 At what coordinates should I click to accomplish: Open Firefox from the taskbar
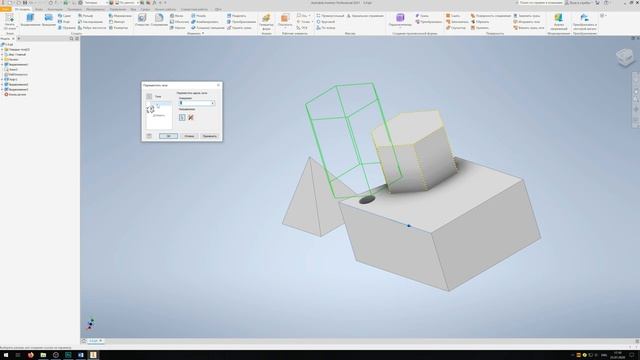(x=31, y=355)
